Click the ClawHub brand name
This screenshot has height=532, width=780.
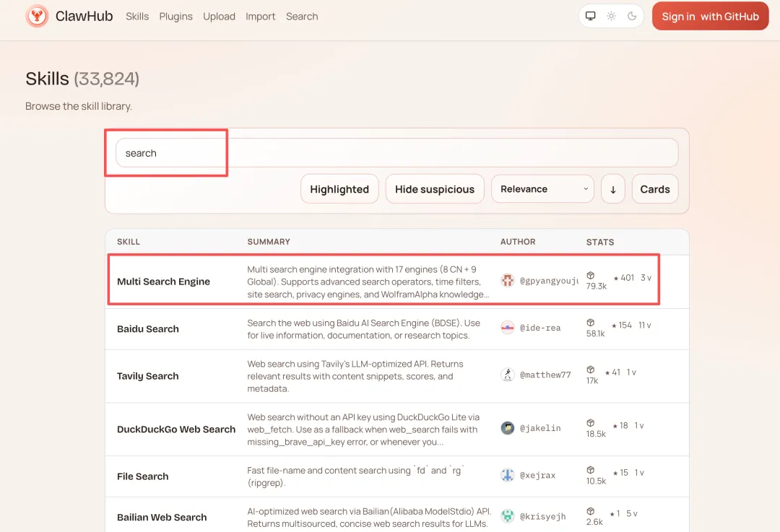(x=84, y=16)
